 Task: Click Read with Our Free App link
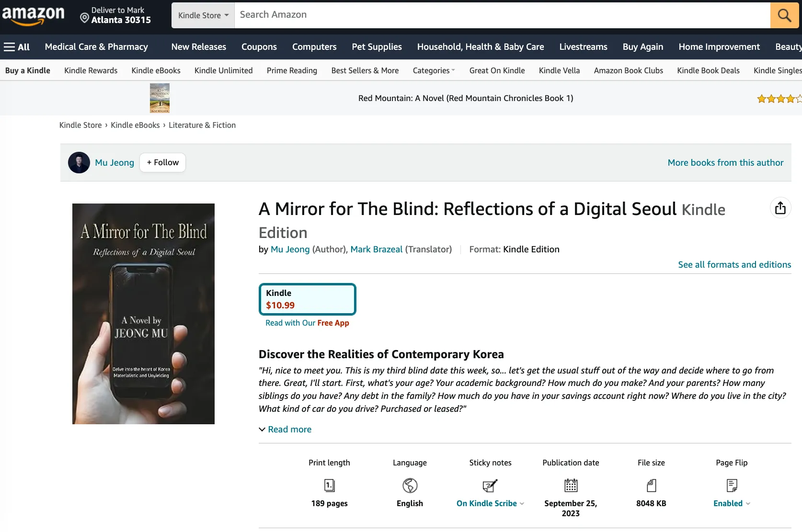coord(308,323)
